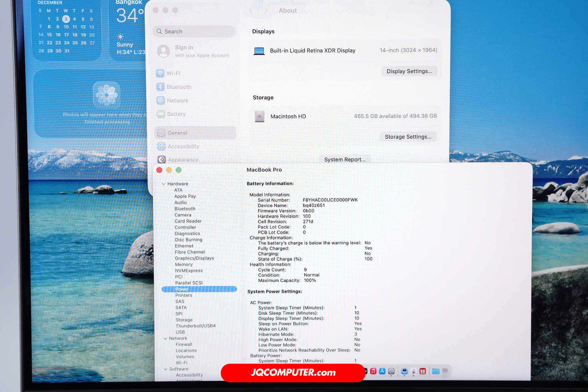Open Accessibility settings pane
Viewport: 588px width, 392px height.
183,146
